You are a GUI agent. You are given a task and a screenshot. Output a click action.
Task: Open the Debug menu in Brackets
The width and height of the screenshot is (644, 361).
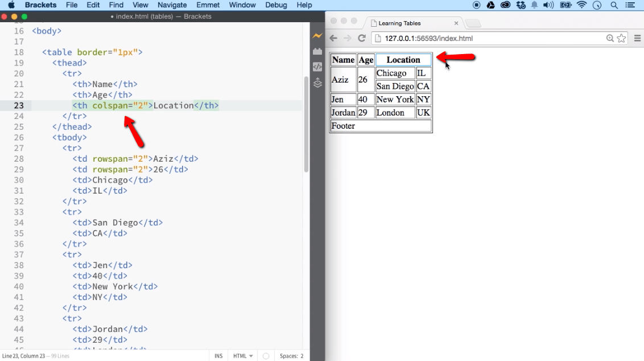click(x=276, y=5)
